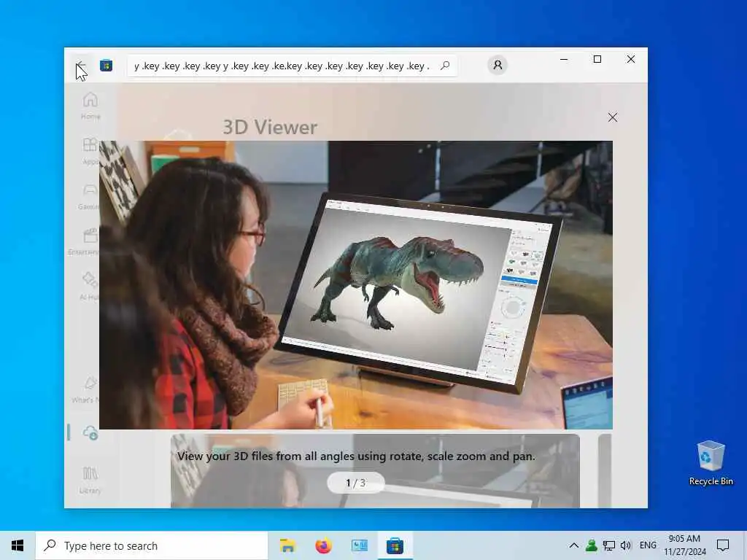Open Apps section in Store sidebar

(x=90, y=152)
